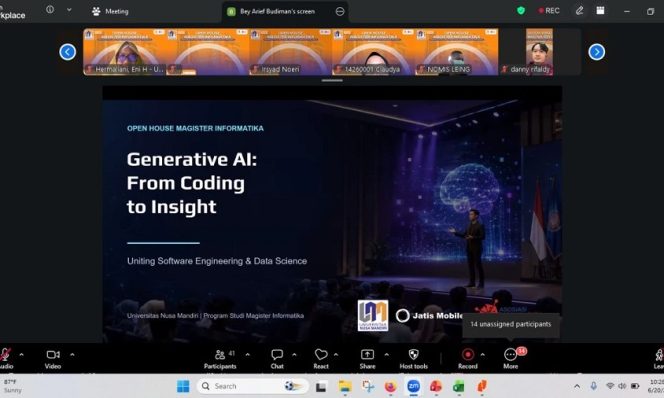Open Task View on taskbar
Image resolution: width=664 pixels, height=398 pixels.
click(x=321, y=386)
